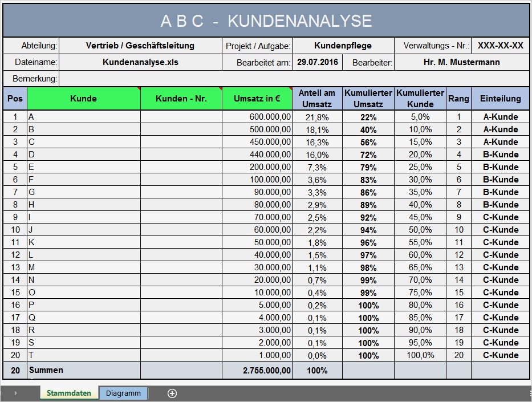Select the 600.000,00 Umsatz cell
This screenshot has width=532, height=402.
[x=257, y=117]
